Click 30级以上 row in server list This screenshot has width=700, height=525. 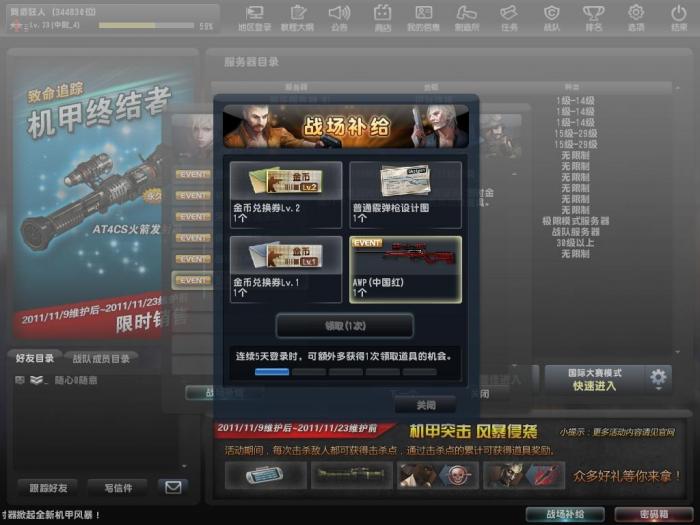[575, 243]
